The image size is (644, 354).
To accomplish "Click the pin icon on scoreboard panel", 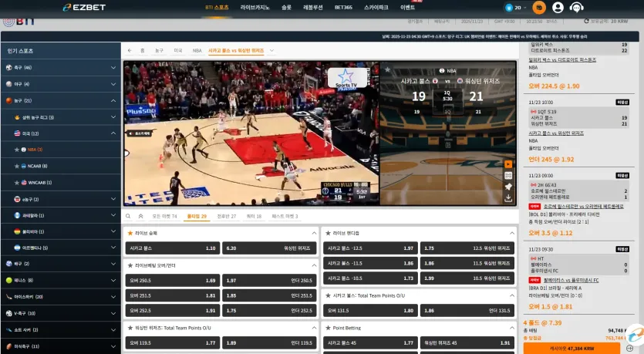I will click(x=508, y=187).
